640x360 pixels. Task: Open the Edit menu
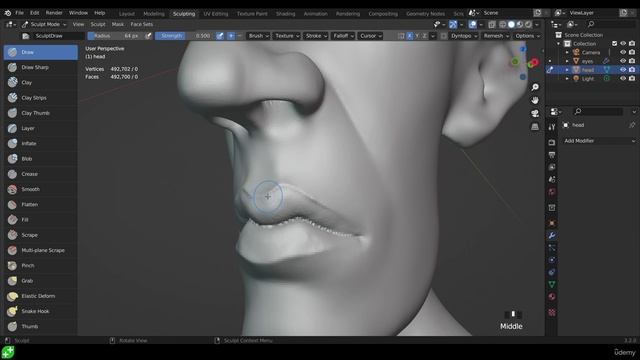[x=34, y=13]
